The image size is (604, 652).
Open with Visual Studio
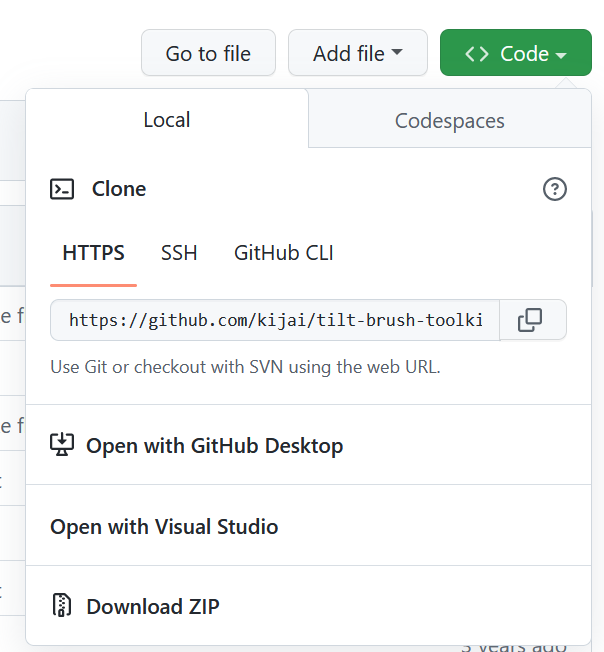(164, 527)
